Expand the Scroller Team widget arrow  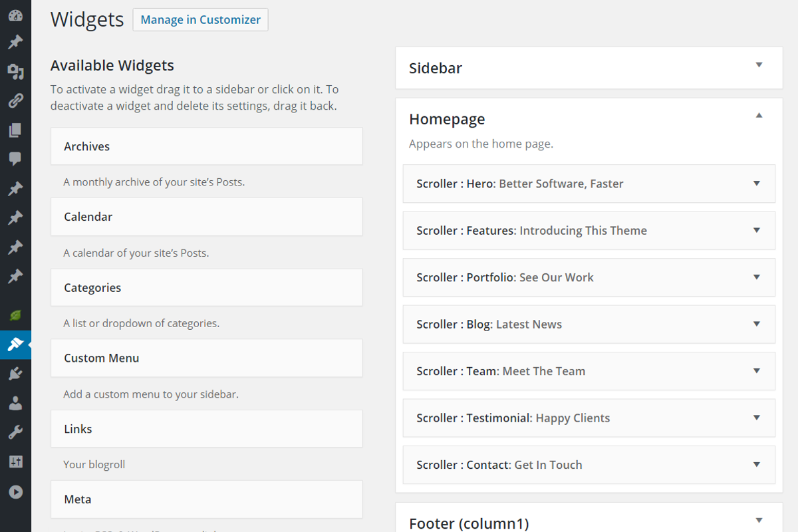point(756,370)
